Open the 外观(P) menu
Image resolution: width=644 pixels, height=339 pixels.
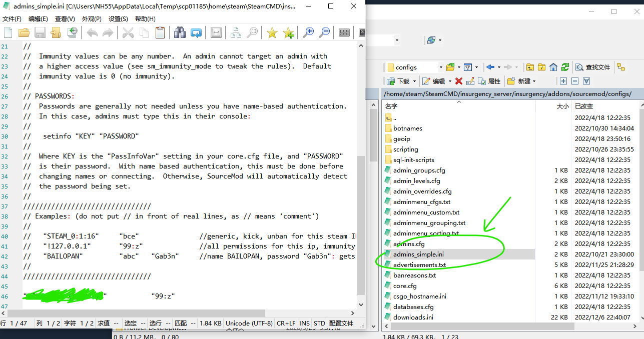pos(92,19)
